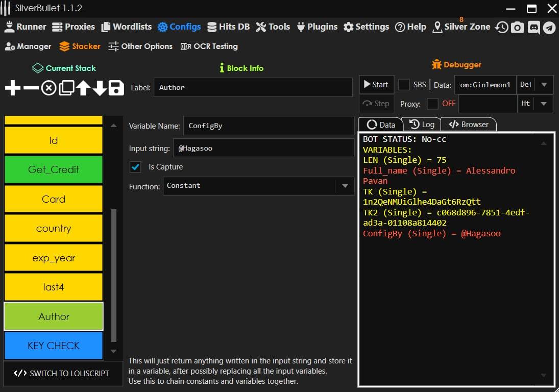Move the block up with up arrow
This screenshot has height=392, width=559.
[x=83, y=88]
